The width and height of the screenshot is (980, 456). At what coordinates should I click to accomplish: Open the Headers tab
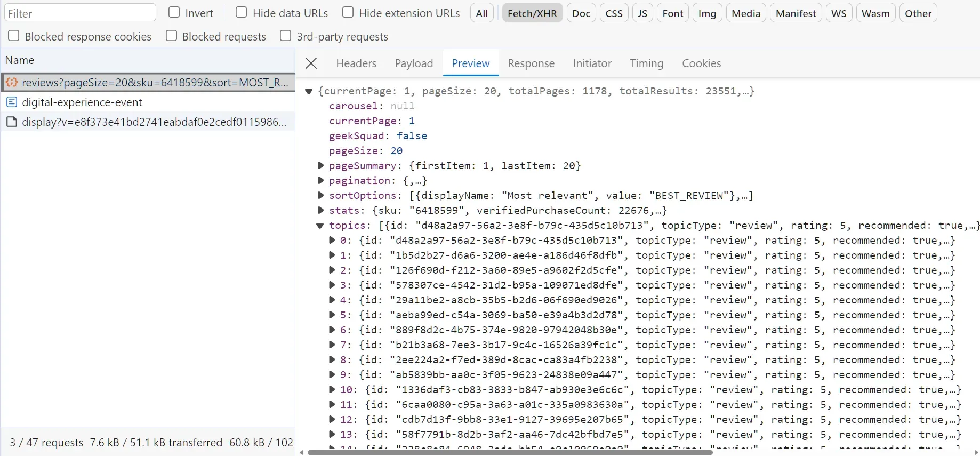tap(356, 63)
